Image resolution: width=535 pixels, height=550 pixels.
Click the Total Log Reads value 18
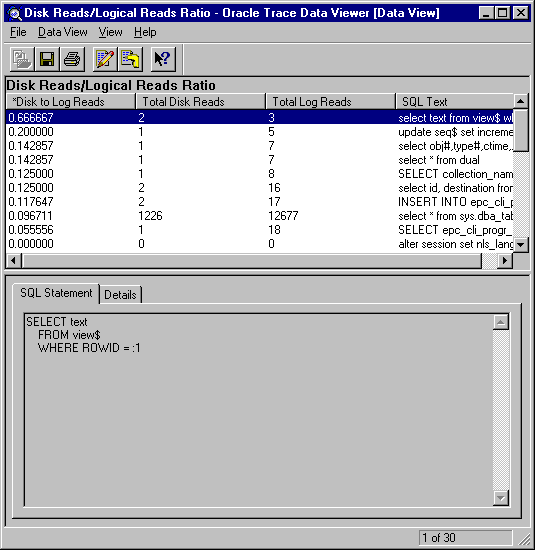tap(274, 230)
